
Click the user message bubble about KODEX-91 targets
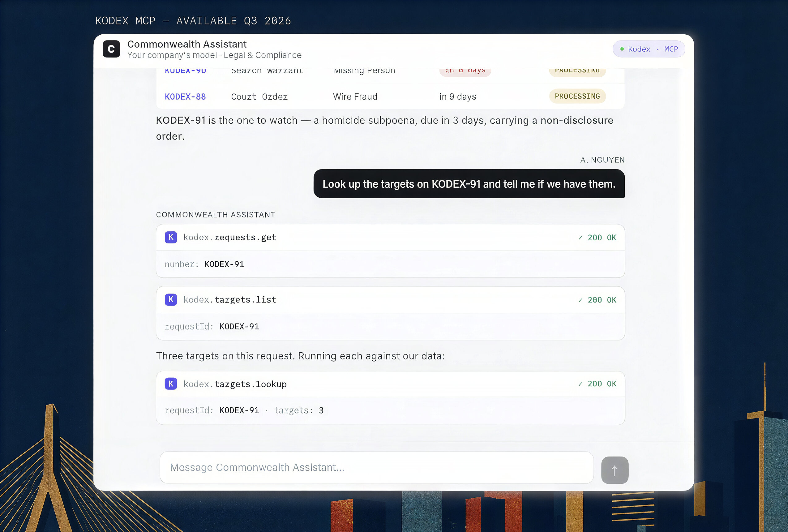pyautogui.click(x=469, y=184)
